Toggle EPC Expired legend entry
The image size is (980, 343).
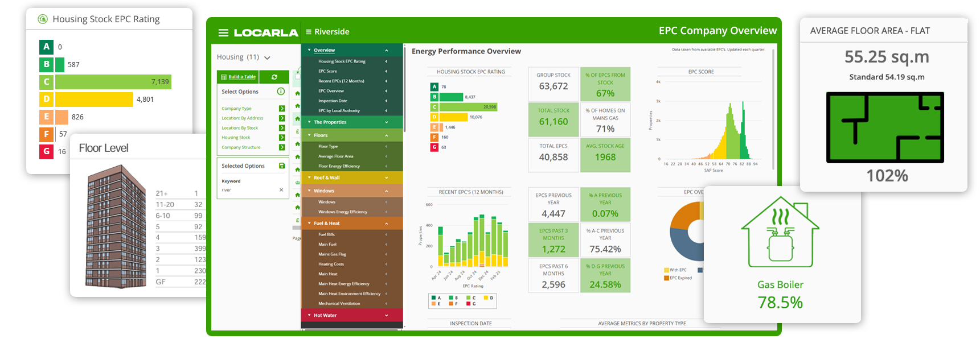click(678, 278)
